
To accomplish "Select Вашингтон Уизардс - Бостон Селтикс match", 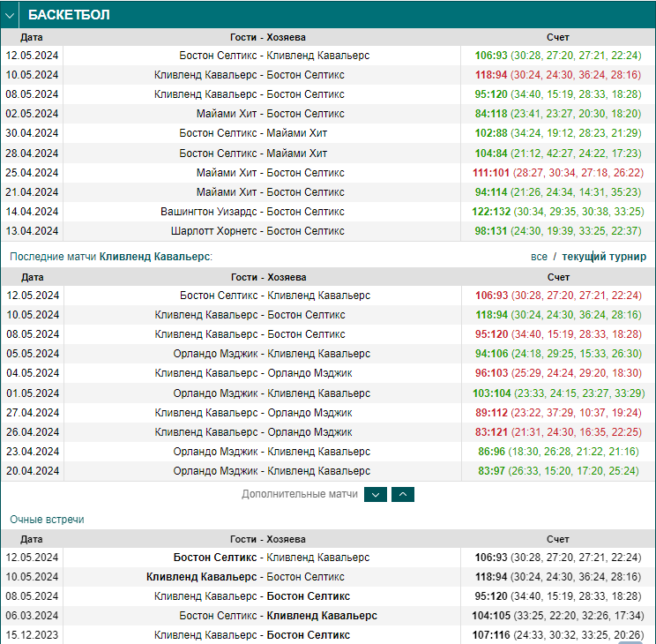I will tap(253, 212).
